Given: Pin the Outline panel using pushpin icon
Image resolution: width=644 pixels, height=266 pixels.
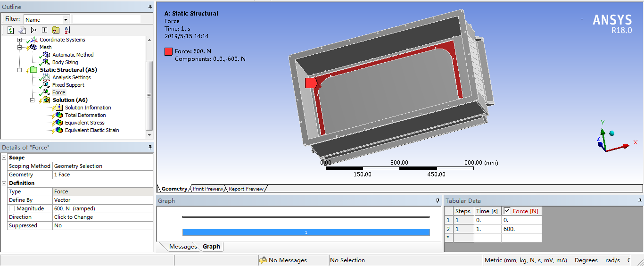Looking at the screenshot, I should coord(150,7).
